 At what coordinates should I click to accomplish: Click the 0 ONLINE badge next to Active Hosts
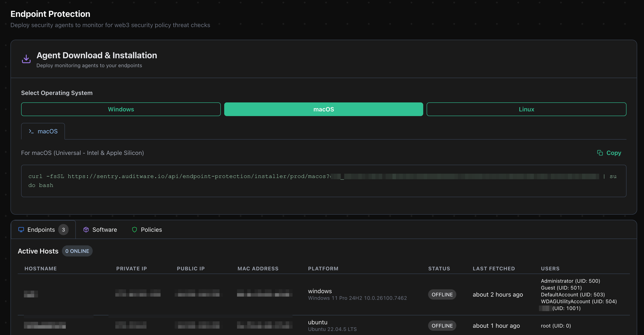pyautogui.click(x=77, y=251)
